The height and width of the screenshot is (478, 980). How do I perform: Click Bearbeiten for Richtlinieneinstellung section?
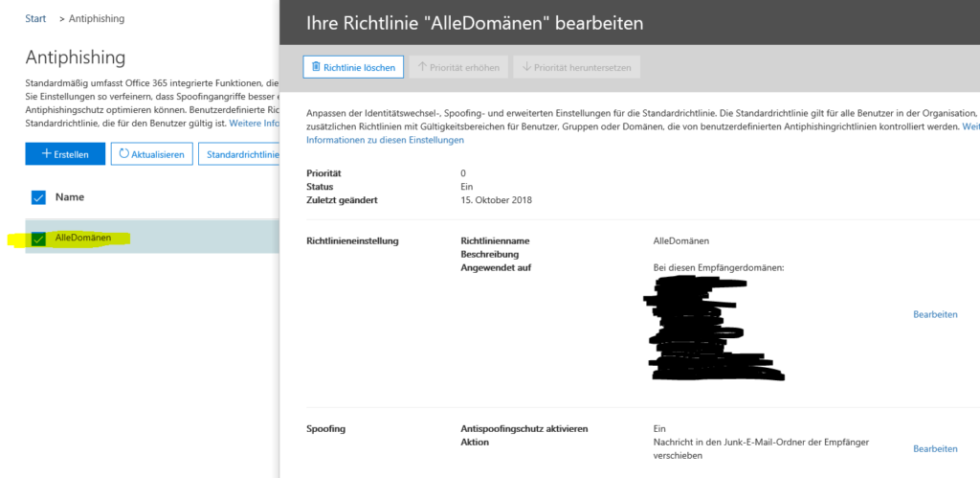coord(935,314)
